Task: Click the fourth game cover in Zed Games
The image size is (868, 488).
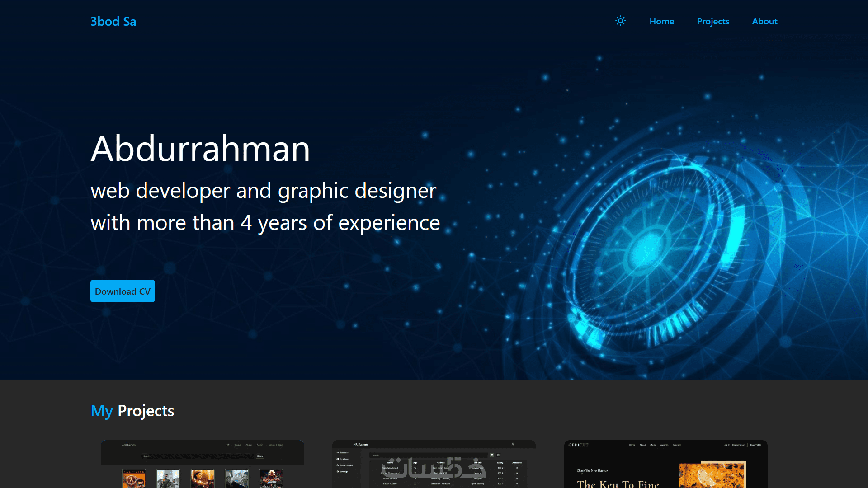Action: click(x=237, y=479)
